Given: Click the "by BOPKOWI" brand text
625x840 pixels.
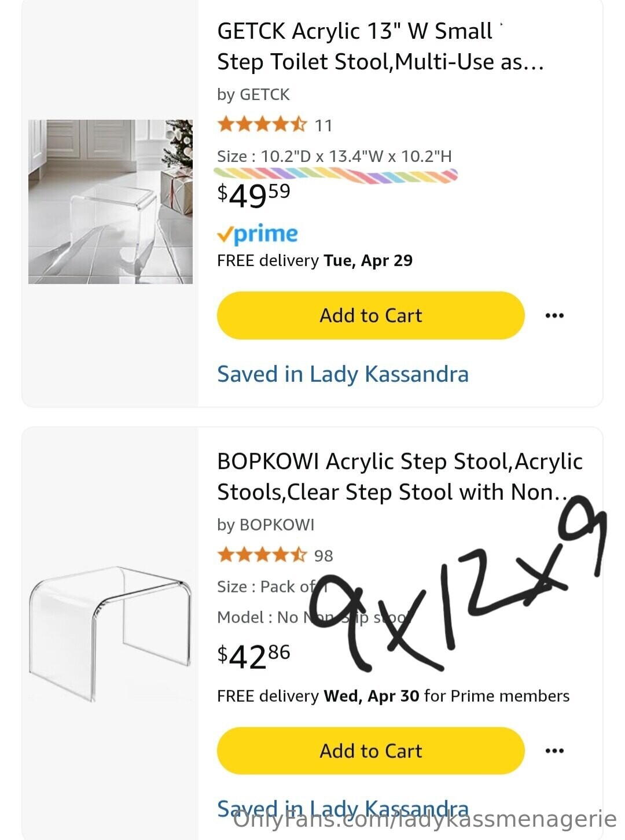Looking at the screenshot, I should click(x=266, y=525).
